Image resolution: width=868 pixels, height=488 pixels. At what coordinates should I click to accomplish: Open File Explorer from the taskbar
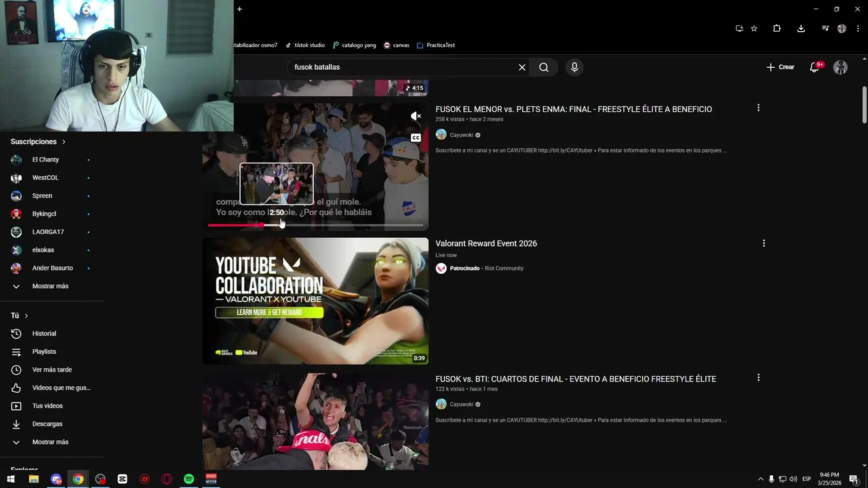point(33,479)
